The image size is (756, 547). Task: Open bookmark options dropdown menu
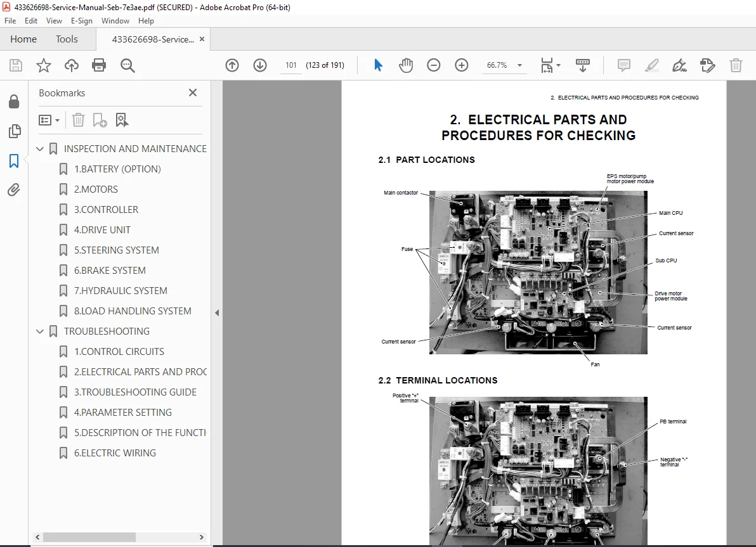click(49, 120)
